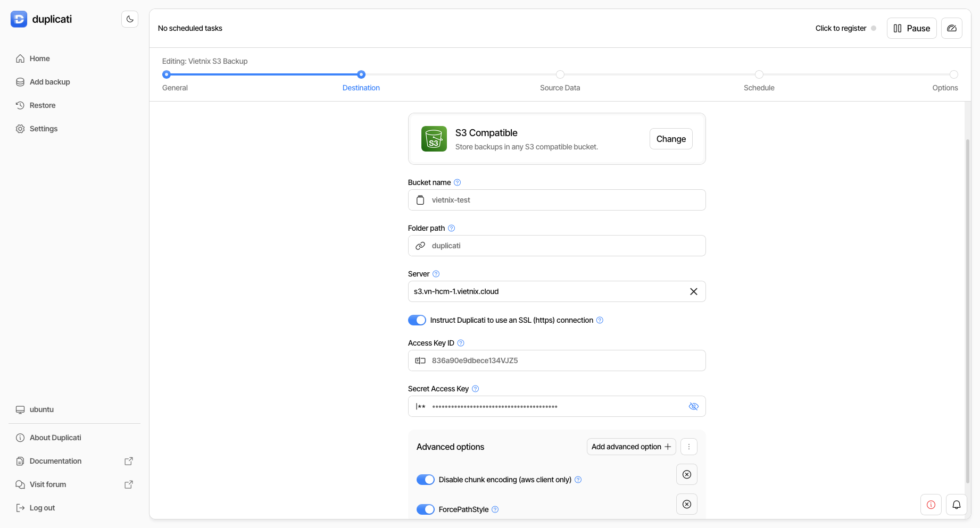Screen dimensions: 980x528
Task: Click into the Folder path field
Action: point(564,246)
